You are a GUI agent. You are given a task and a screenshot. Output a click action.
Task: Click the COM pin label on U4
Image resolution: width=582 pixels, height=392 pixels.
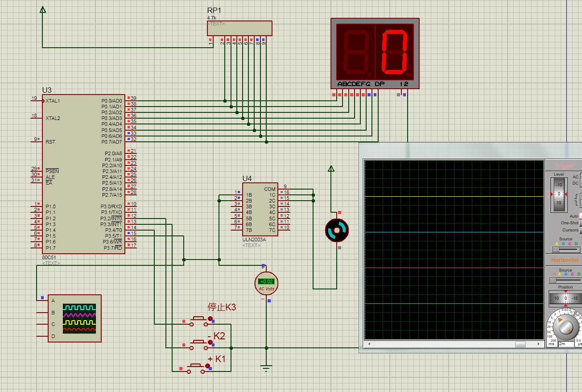tap(270, 189)
